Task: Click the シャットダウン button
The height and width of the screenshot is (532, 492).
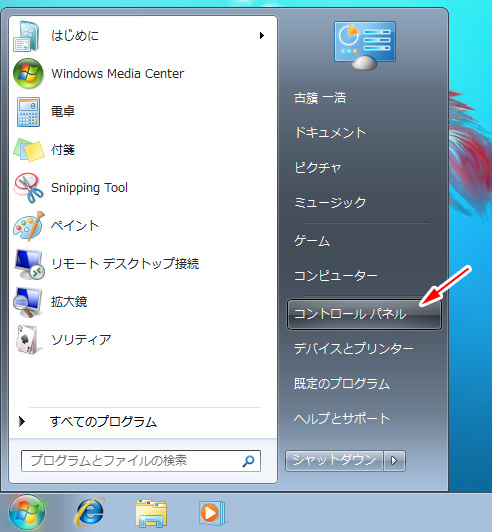Action: point(334,461)
